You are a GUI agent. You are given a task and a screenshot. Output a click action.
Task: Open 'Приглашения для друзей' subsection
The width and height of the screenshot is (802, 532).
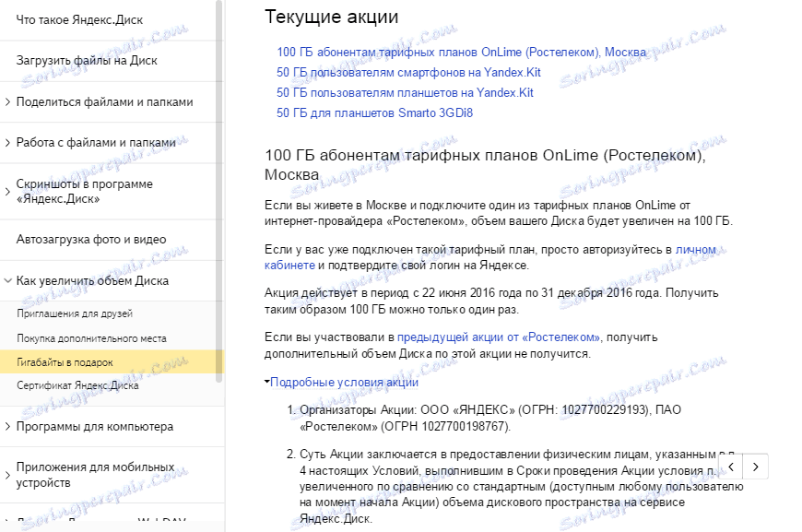click(x=75, y=313)
